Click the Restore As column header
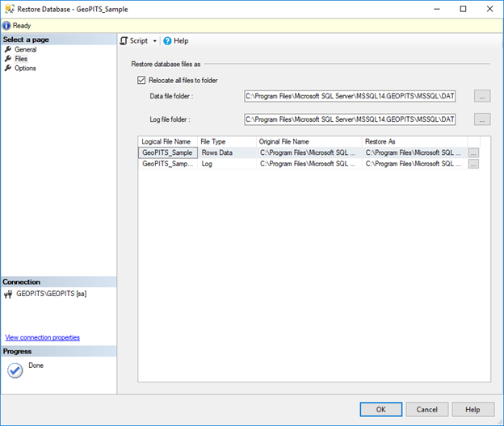Viewport: 504px width, 426px height. (414, 141)
